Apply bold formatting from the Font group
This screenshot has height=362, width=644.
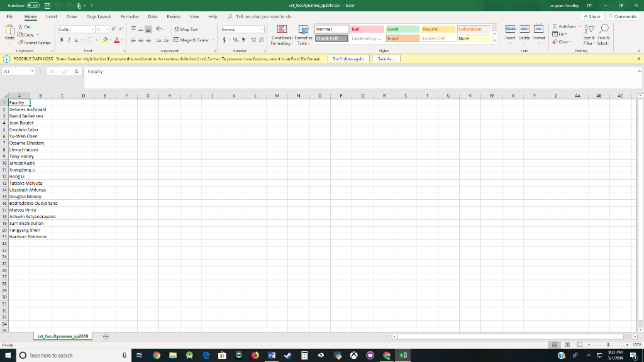62,38
